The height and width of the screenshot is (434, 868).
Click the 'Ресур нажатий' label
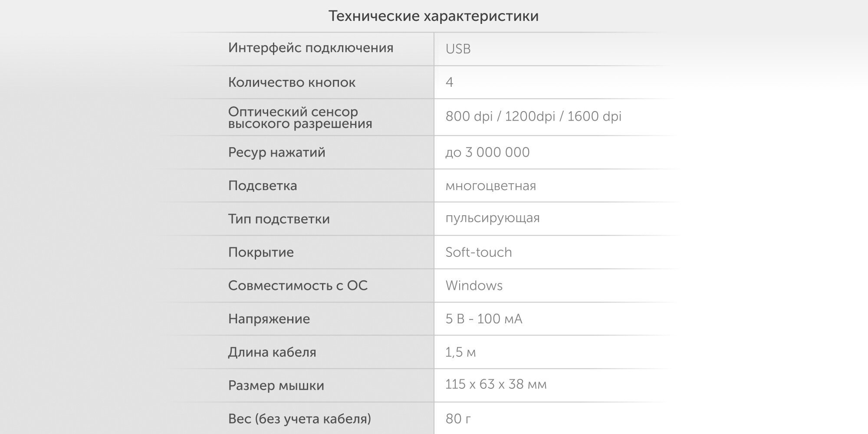[276, 152]
